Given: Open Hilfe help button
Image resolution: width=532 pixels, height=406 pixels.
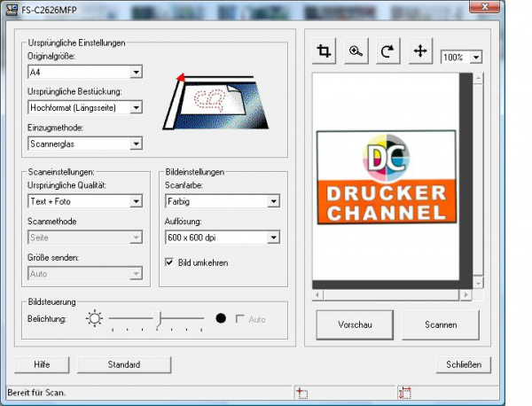Looking at the screenshot, I should [42, 364].
